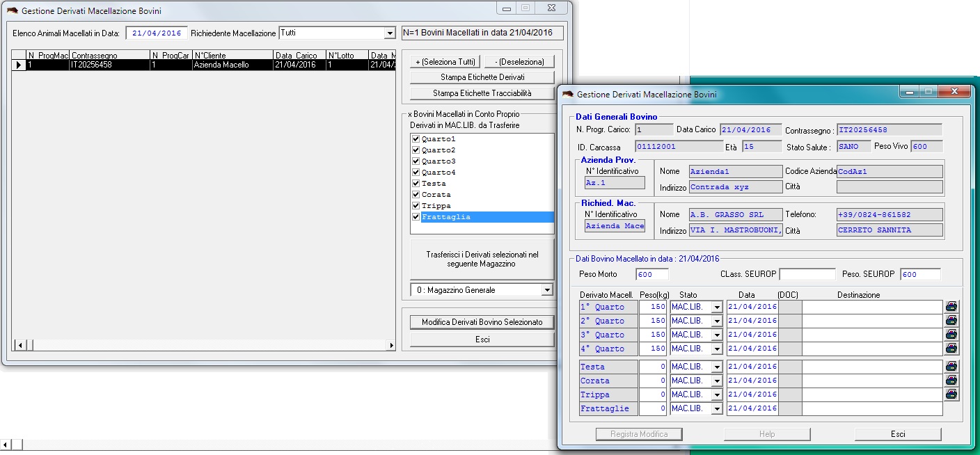Image resolution: width=980 pixels, height=455 pixels.
Task: Open the Stato dropdown for the Corata row
Action: [x=717, y=381]
